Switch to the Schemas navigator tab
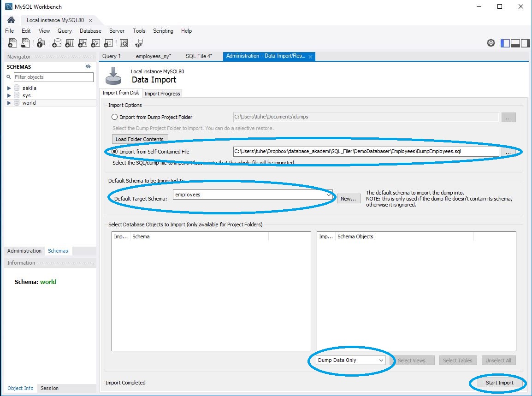Screen dimensions: 532x396 pyautogui.click(x=58, y=251)
